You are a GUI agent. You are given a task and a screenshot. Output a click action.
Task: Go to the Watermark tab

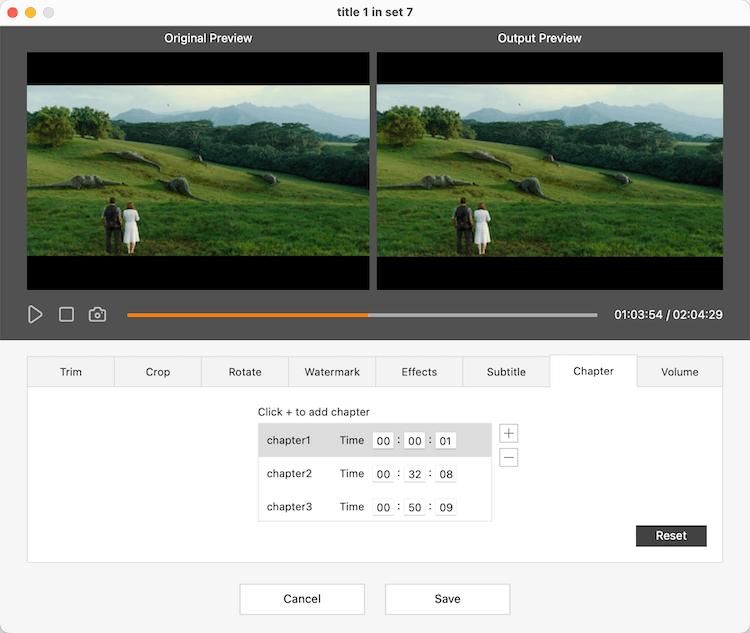click(x=332, y=372)
